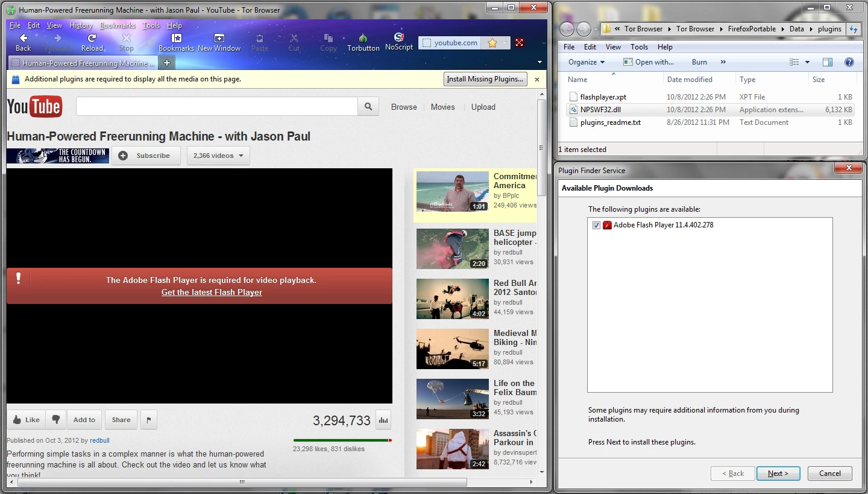This screenshot has width=868, height=494.
Task: Uncheck Adobe Flash Player 11.4.402.278 checkbox
Action: point(596,225)
